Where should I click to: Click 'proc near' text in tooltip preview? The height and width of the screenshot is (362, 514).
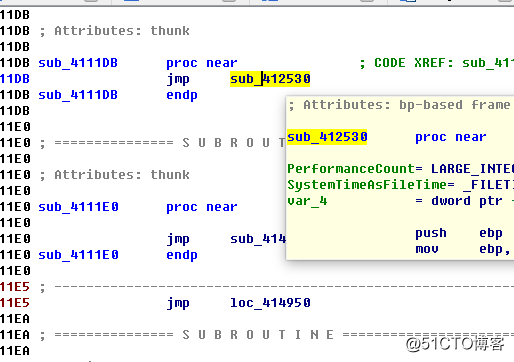[x=451, y=137]
